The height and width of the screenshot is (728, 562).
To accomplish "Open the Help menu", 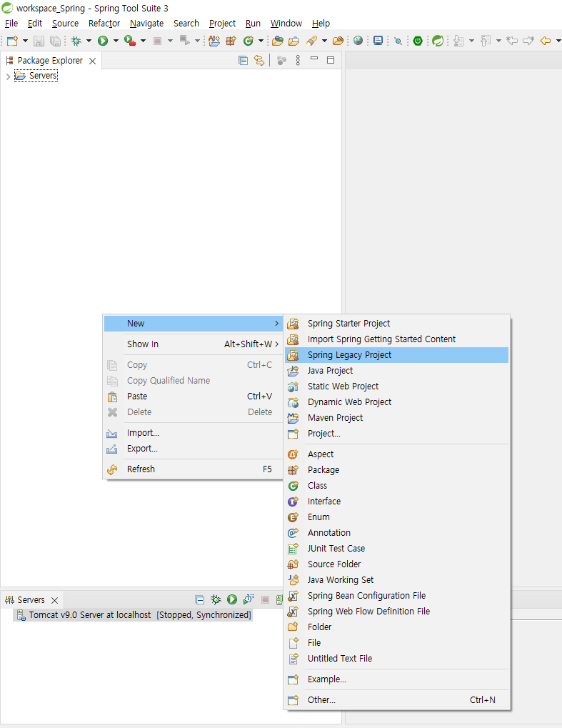I will click(x=321, y=23).
